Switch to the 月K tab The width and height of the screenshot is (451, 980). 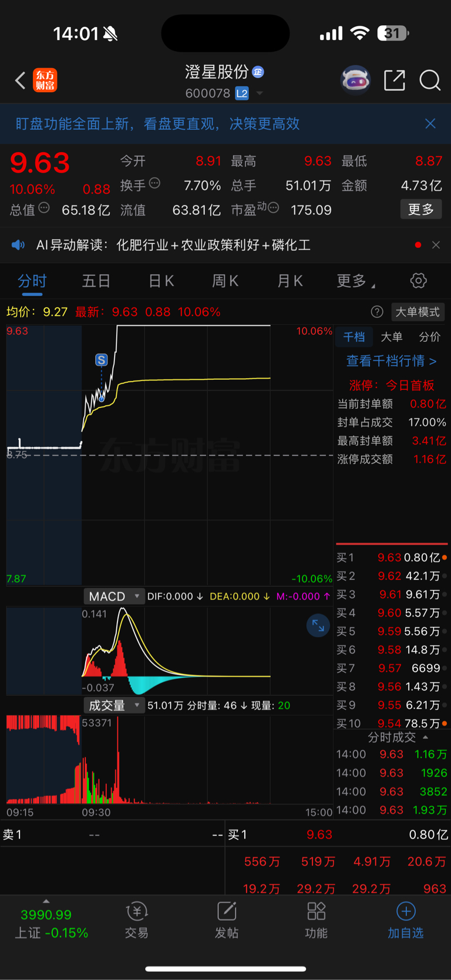coord(290,281)
